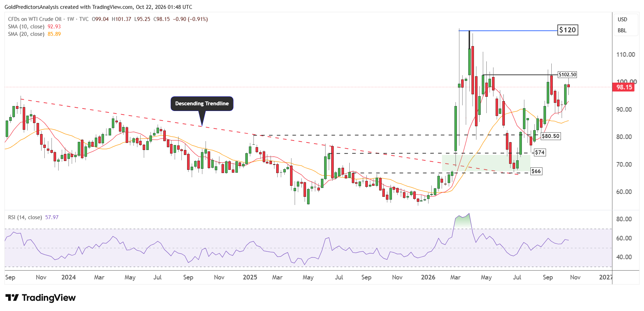Click the green shaded support zone
Image resolution: width=644 pixels, height=311 pixels.
pyautogui.click(x=486, y=163)
